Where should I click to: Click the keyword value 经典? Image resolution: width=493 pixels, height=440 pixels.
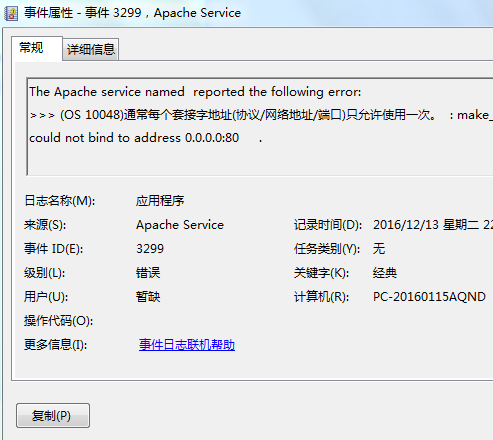pyautogui.click(x=385, y=273)
